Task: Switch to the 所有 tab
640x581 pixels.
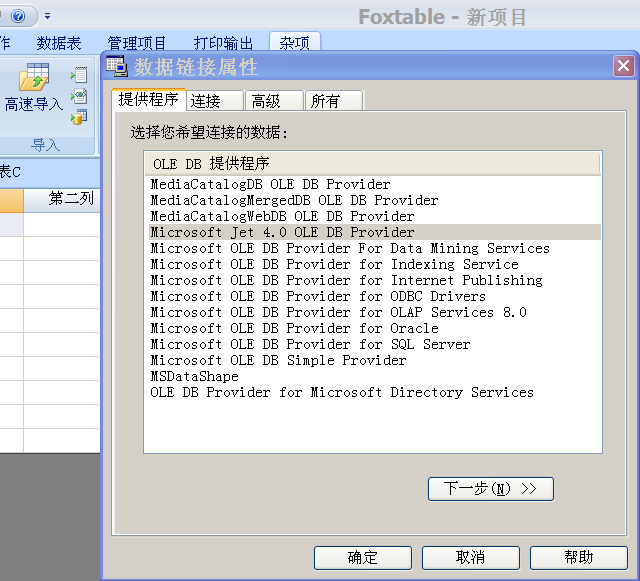Action: [334, 101]
